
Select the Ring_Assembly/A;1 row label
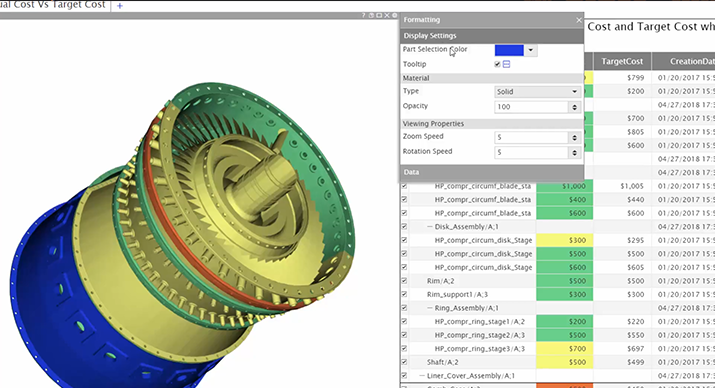click(x=466, y=308)
